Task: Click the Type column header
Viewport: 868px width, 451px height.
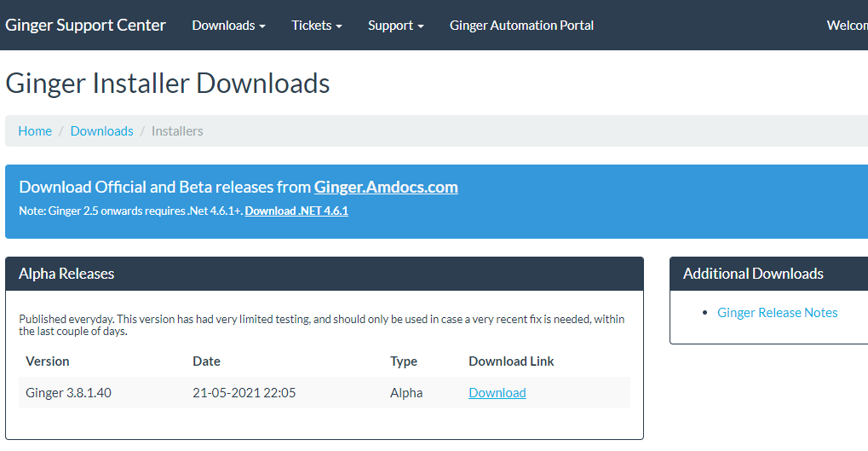Action: (x=404, y=361)
